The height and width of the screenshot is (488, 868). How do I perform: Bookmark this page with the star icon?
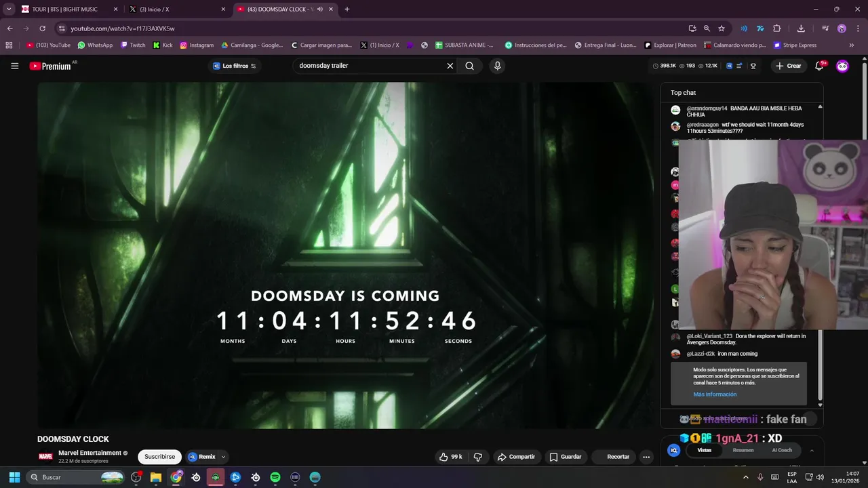pos(722,28)
